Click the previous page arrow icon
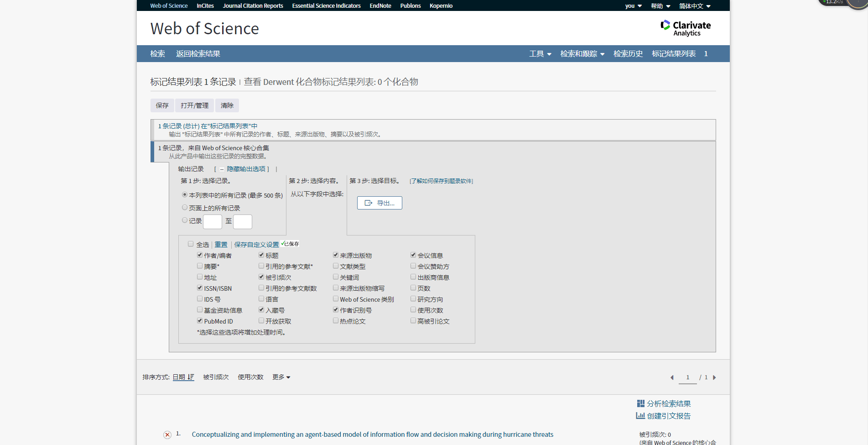 [672, 377]
